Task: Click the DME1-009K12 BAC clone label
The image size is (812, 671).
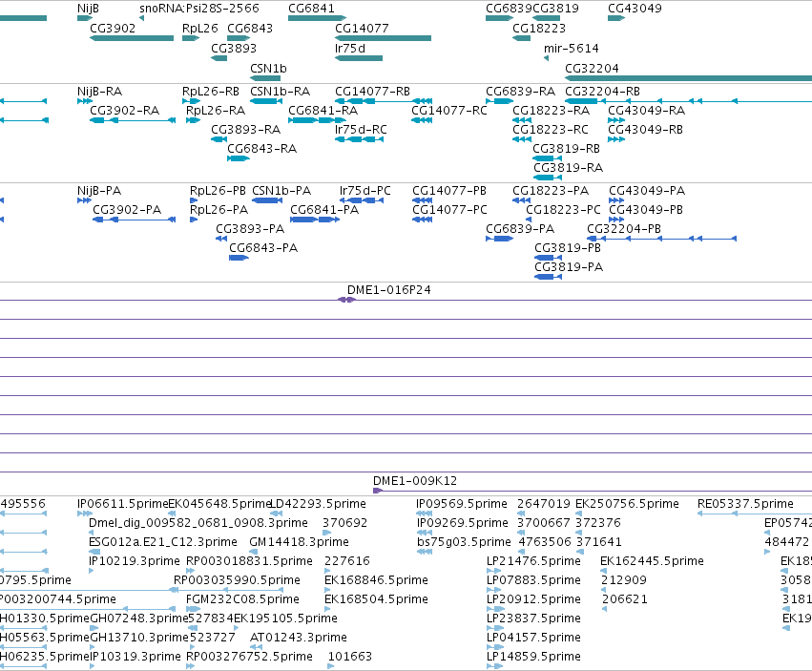Action: (415, 481)
